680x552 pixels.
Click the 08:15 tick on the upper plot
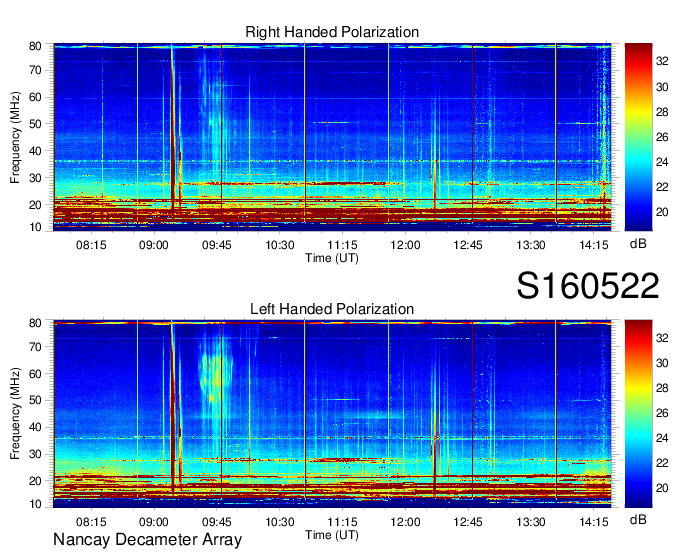[x=91, y=245]
